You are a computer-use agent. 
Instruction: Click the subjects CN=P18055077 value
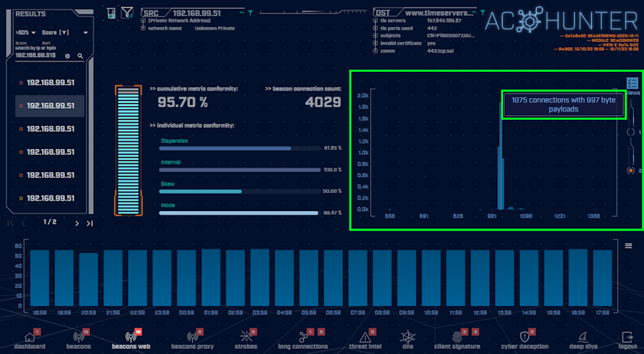[x=451, y=35]
